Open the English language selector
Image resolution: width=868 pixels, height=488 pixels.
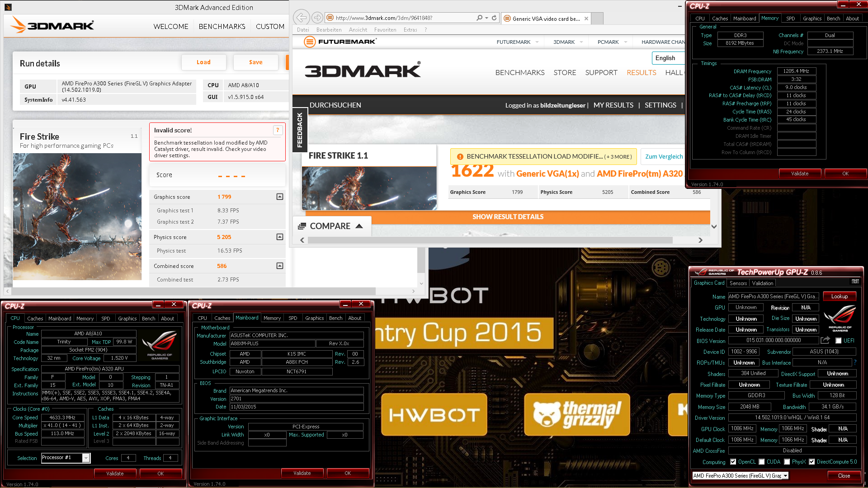tap(668, 58)
